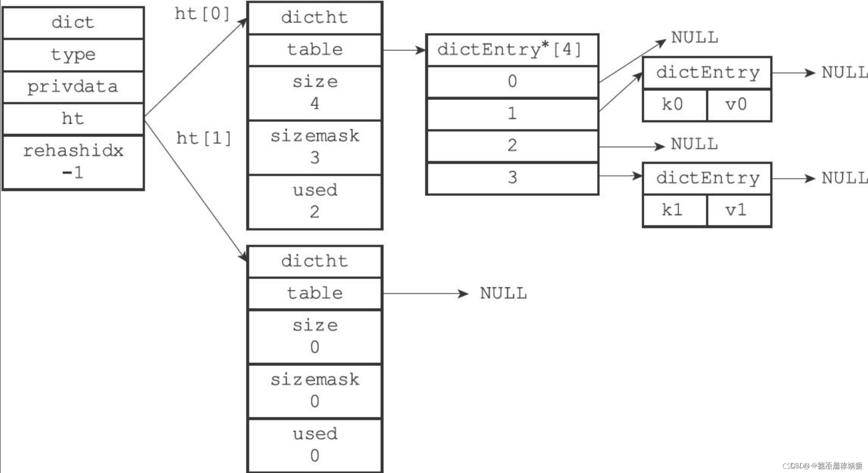
Task: Scroll the diagram layout area
Action: pos(434,236)
